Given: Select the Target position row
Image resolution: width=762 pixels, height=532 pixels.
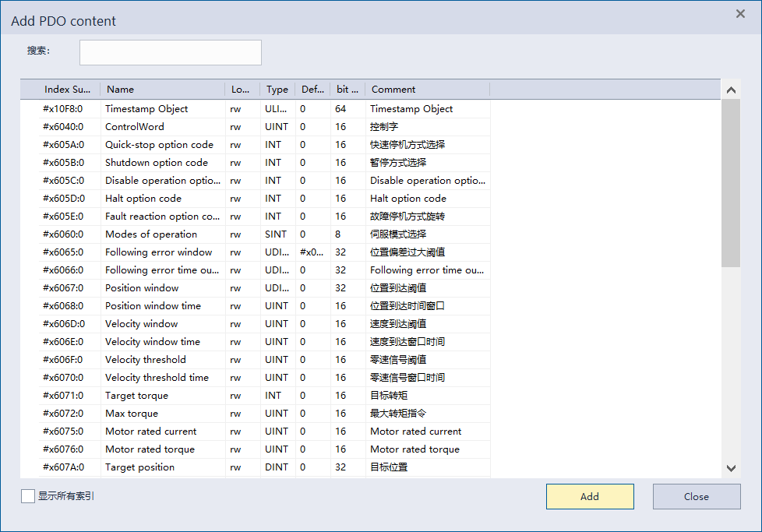Looking at the screenshot, I should point(139,467).
